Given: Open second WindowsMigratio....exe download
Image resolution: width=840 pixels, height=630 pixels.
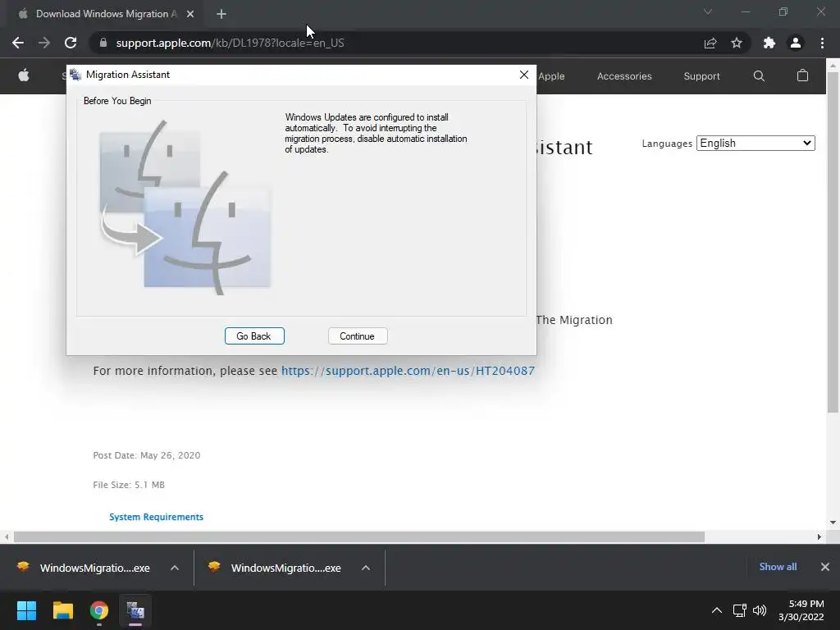Looking at the screenshot, I should point(285,568).
